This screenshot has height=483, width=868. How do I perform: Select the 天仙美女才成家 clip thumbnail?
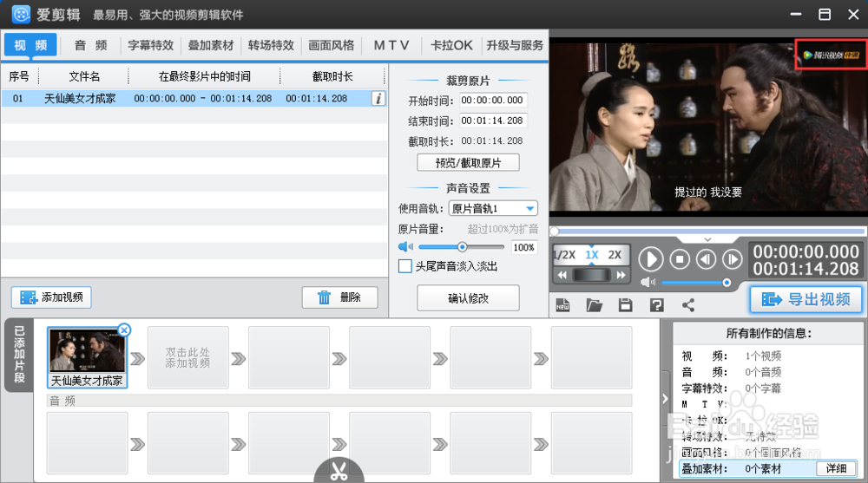tap(88, 357)
